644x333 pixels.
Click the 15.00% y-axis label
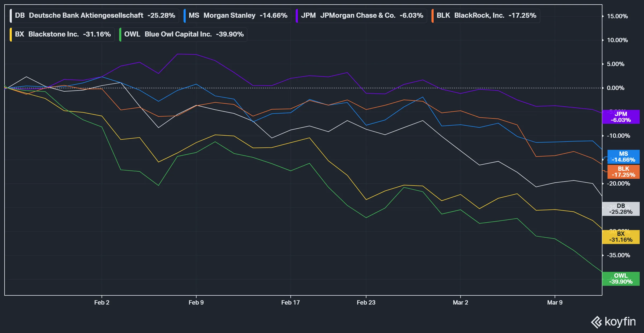coord(617,16)
